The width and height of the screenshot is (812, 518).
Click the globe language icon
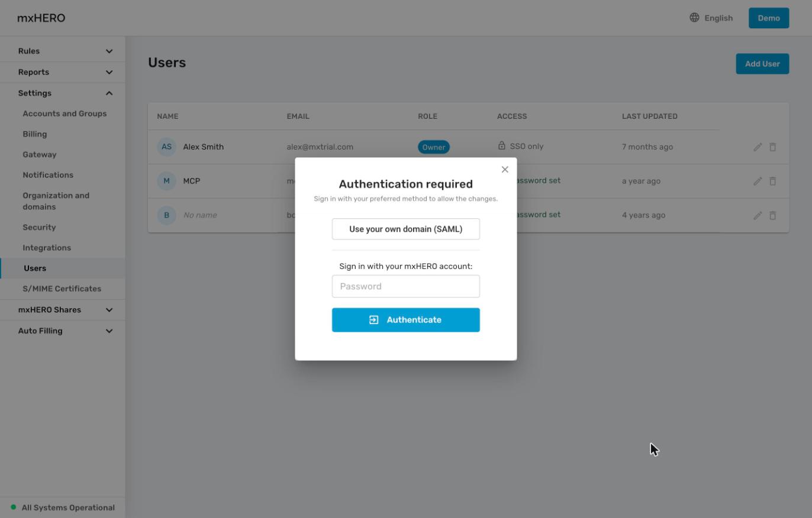tap(694, 18)
